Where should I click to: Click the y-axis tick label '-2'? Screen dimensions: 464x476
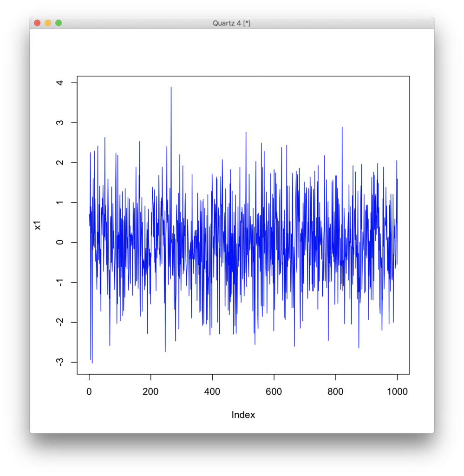[x=60, y=322]
